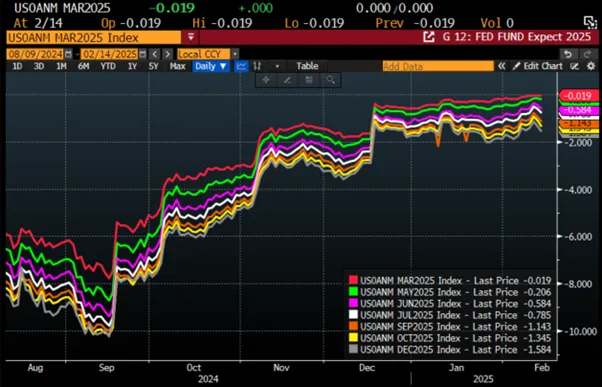Click the yellow OCT2025 legend swatch
The image size is (602, 387).
pyautogui.click(x=353, y=338)
